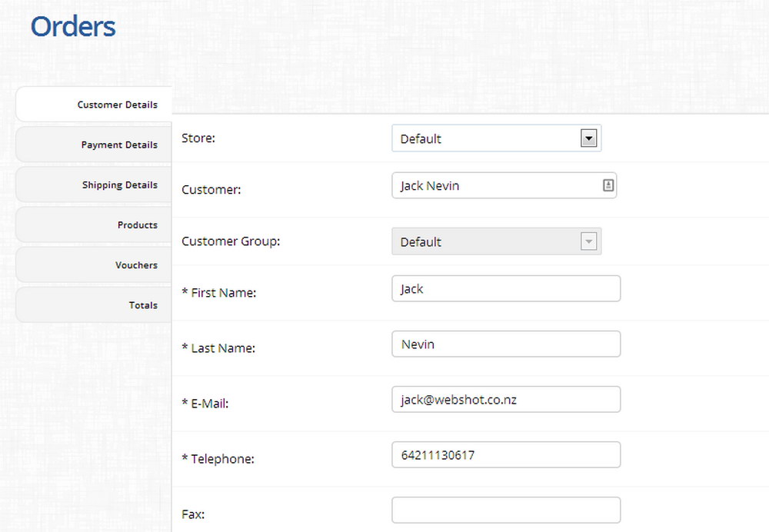Click the * First Name: label

[x=218, y=293]
